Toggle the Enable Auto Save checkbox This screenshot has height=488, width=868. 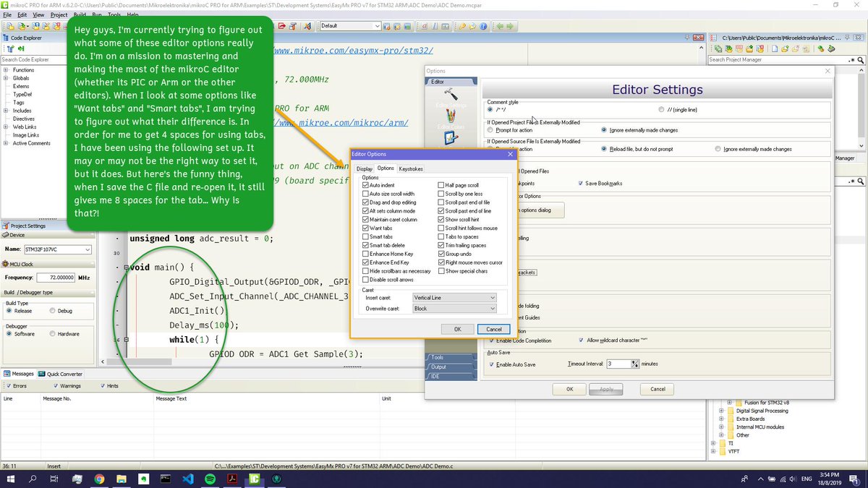click(492, 364)
